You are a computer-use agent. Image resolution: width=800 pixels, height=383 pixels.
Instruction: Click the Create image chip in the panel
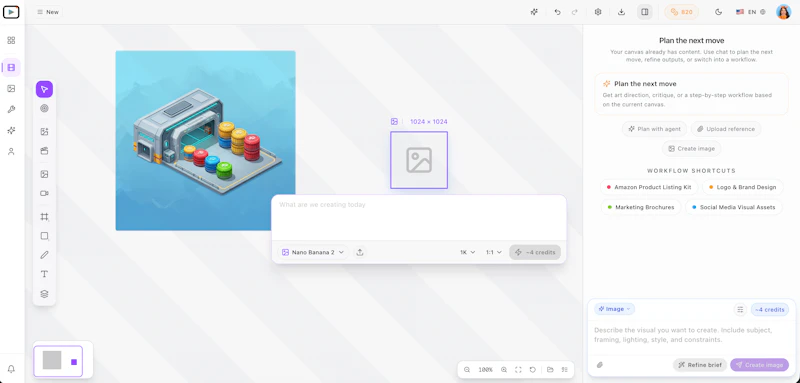[x=691, y=148]
